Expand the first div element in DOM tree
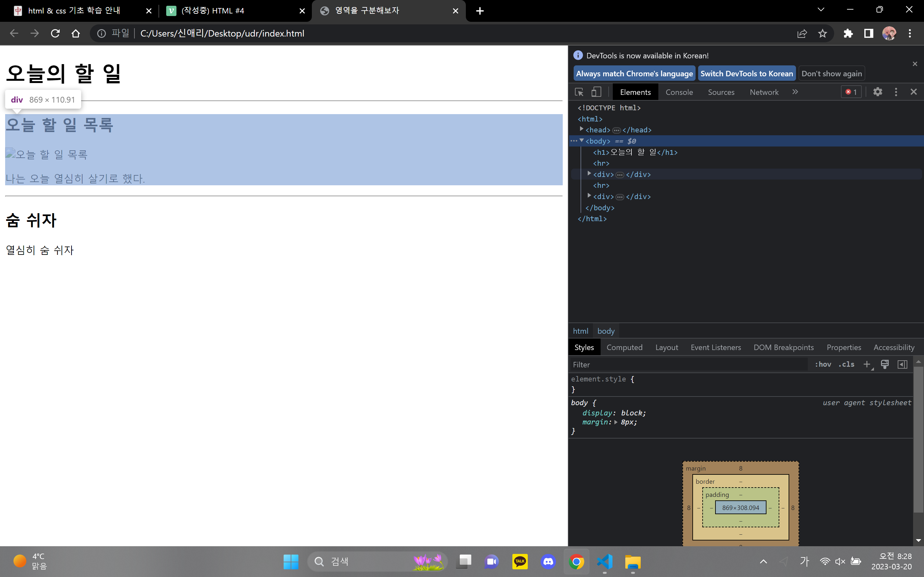Image resolution: width=924 pixels, height=577 pixels. 589,174
